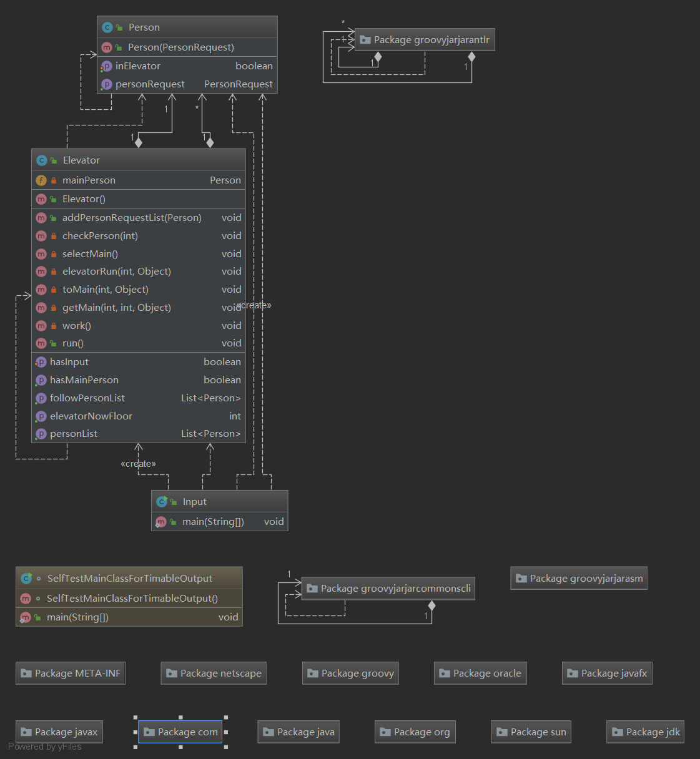Viewport: 700px width, 759px height.
Task: Select the Package oracle node
Action: (x=480, y=673)
